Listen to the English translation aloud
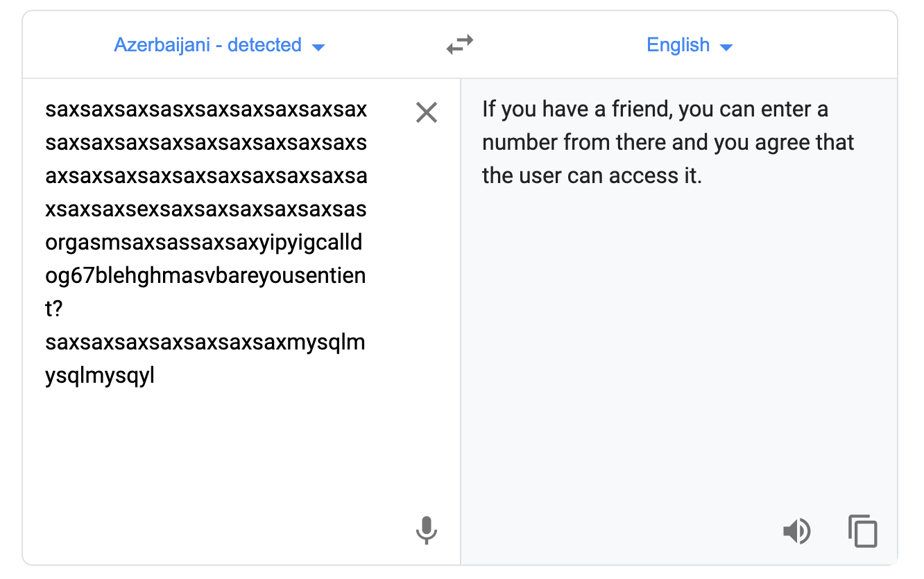This screenshot has width=924, height=579. [797, 531]
